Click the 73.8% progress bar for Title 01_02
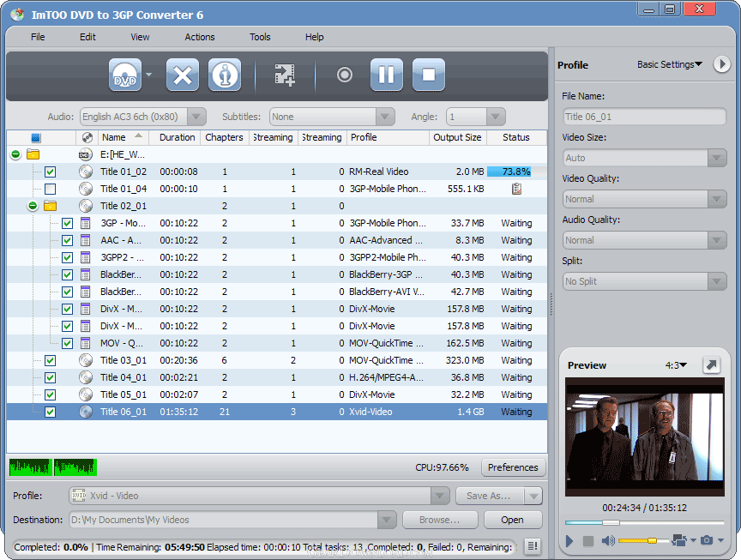This screenshot has width=741, height=560. pos(516,172)
